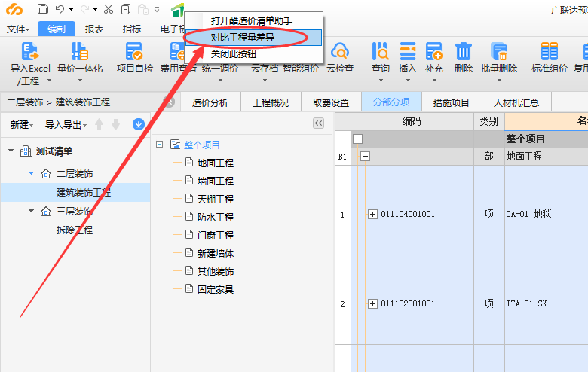Open the 云检查 cloud check tool
Viewport: 588px width, 372px height.
tap(339, 51)
